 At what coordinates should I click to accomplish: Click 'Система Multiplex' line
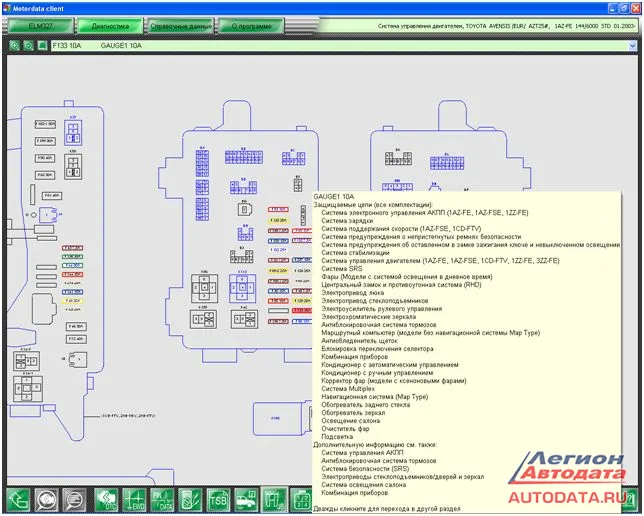click(x=348, y=389)
